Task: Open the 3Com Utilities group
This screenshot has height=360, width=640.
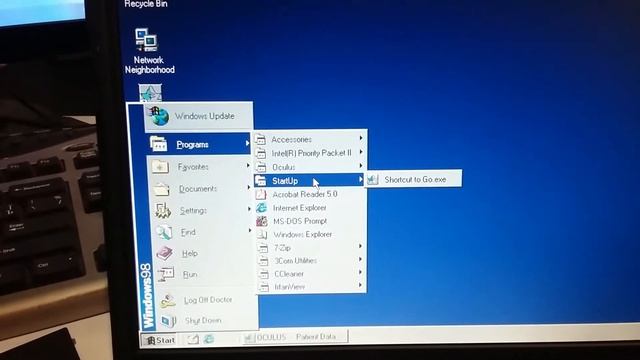Action: coord(311,260)
